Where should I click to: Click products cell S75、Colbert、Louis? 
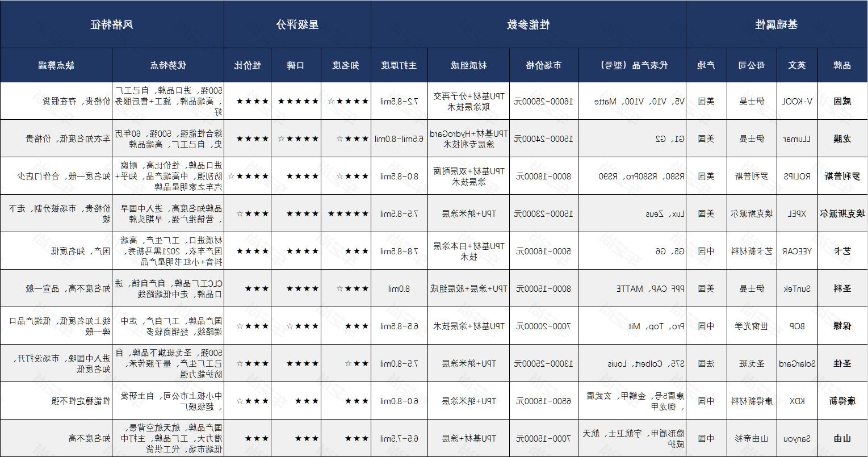632,363
